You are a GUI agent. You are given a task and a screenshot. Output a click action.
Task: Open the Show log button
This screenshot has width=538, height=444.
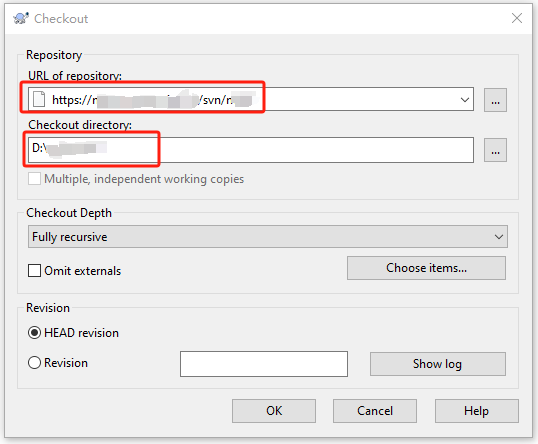[x=437, y=364]
